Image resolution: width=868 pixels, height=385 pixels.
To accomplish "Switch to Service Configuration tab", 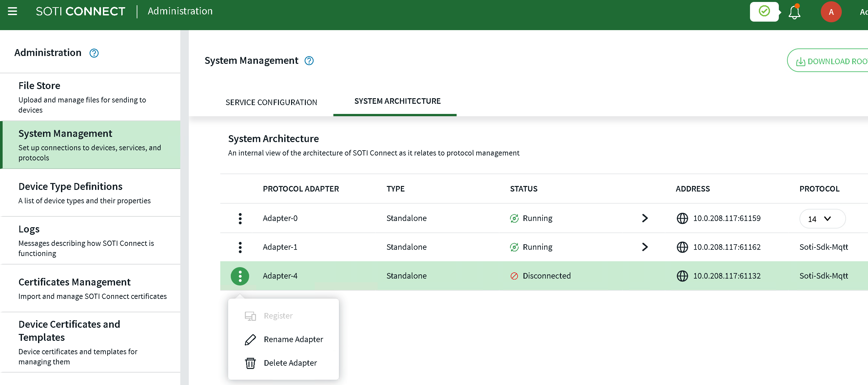I will click(x=271, y=102).
